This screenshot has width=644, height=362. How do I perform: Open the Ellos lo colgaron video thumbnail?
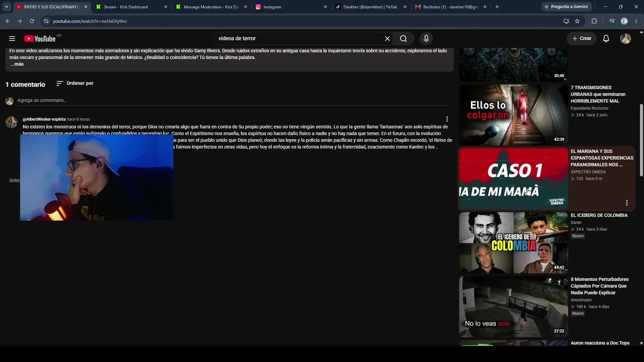click(513, 115)
